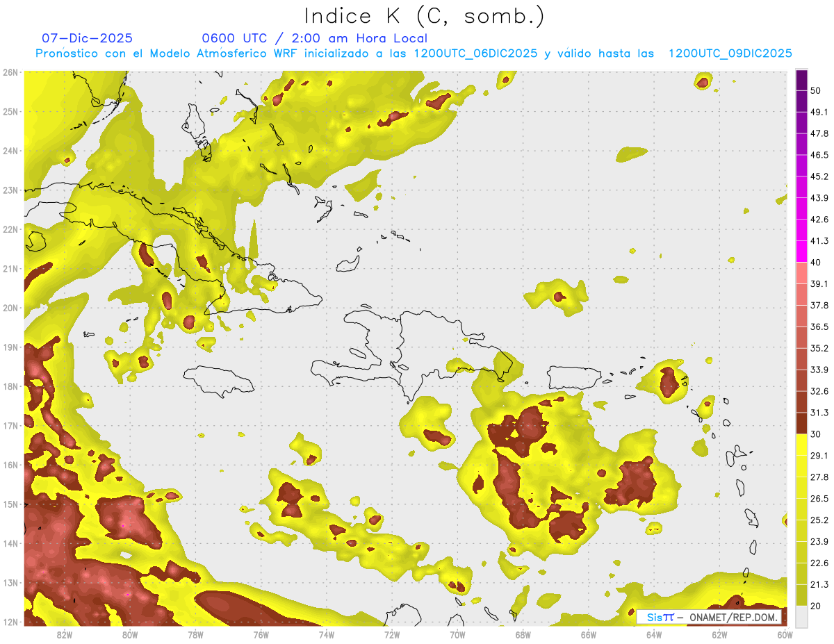Click the 68W longitude label
This screenshot has height=644, width=834.
click(x=523, y=635)
